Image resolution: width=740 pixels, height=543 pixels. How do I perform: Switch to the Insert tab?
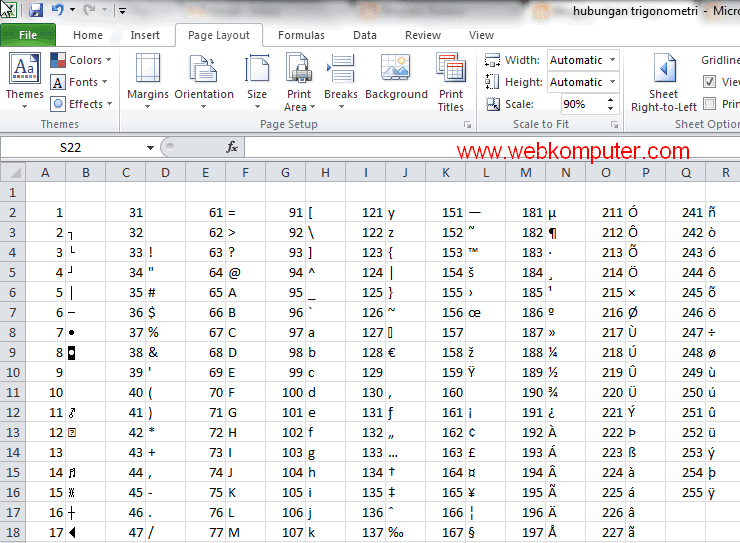click(145, 35)
